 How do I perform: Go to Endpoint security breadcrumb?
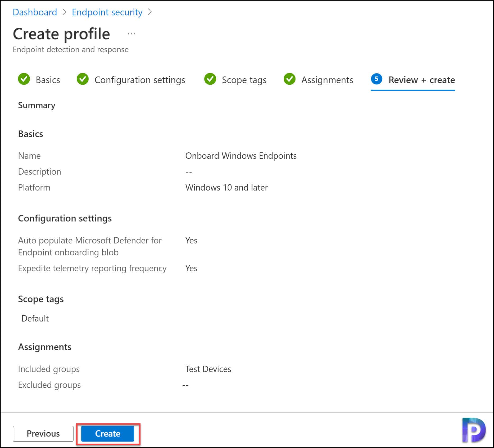click(x=107, y=12)
